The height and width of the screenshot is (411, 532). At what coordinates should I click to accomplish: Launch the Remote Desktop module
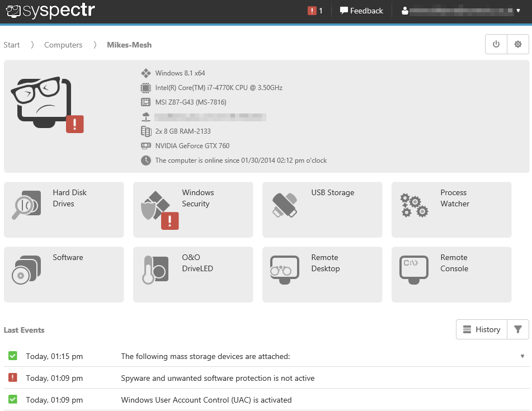pyautogui.click(x=322, y=275)
